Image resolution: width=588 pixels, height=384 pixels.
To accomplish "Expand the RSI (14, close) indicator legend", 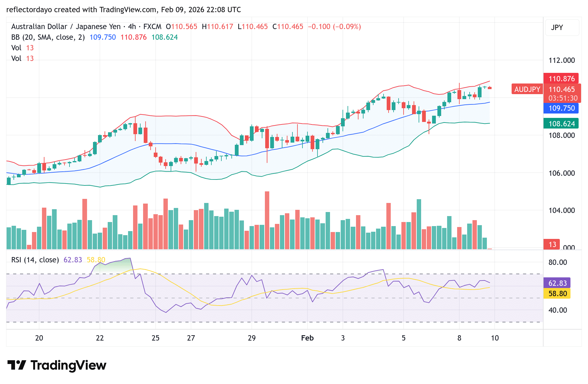I will pyautogui.click(x=35, y=260).
